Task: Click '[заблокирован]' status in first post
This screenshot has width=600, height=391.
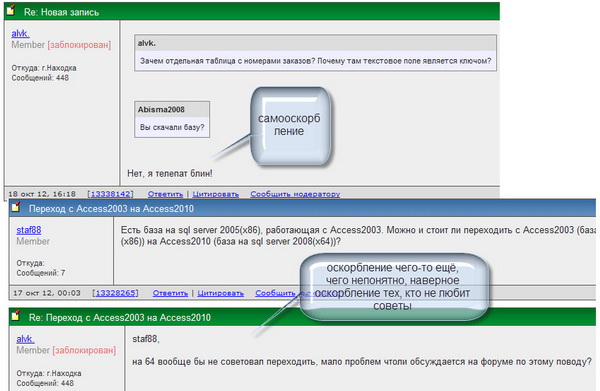Action: [79, 45]
